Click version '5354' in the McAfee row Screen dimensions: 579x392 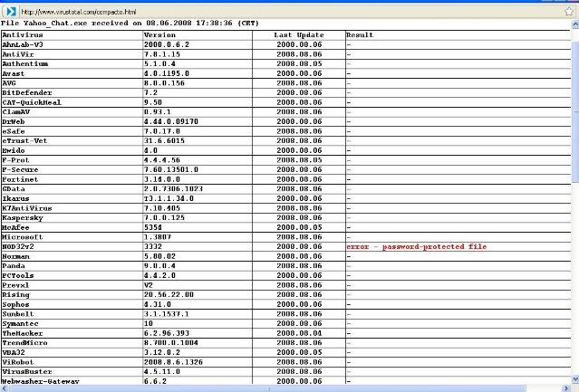pos(153,227)
